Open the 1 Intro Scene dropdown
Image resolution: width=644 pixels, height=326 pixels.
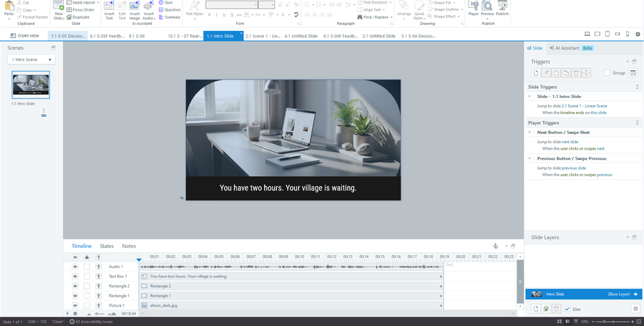31,59
